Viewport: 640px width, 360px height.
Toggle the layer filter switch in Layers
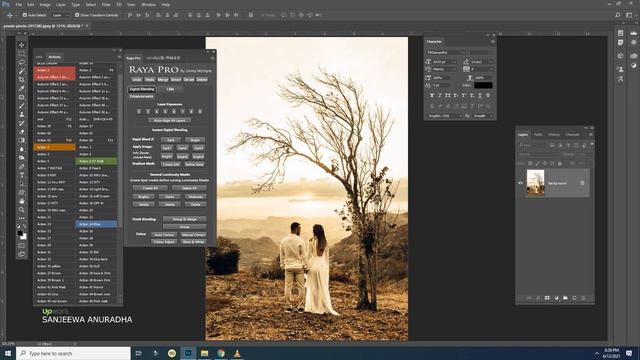592,144
